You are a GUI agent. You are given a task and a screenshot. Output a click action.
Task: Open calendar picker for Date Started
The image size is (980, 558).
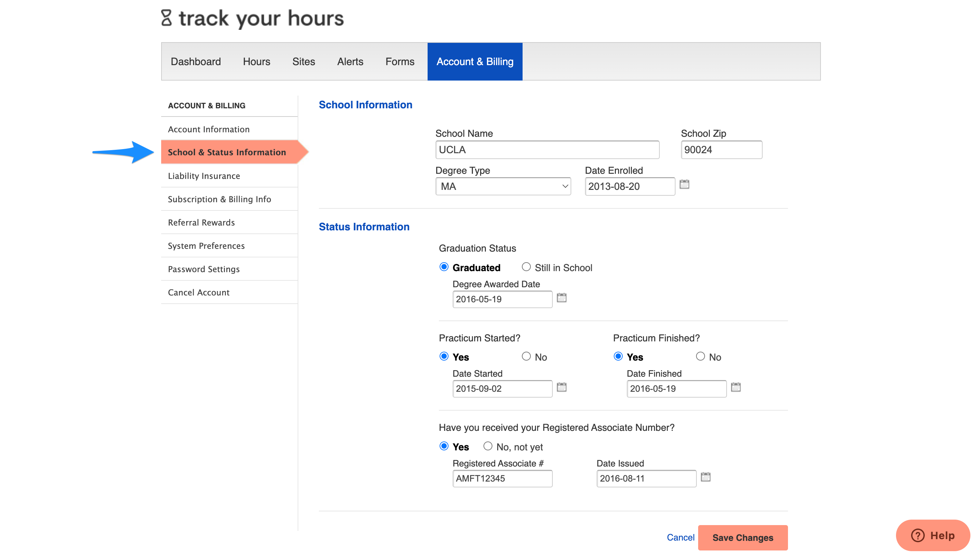(561, 387)
